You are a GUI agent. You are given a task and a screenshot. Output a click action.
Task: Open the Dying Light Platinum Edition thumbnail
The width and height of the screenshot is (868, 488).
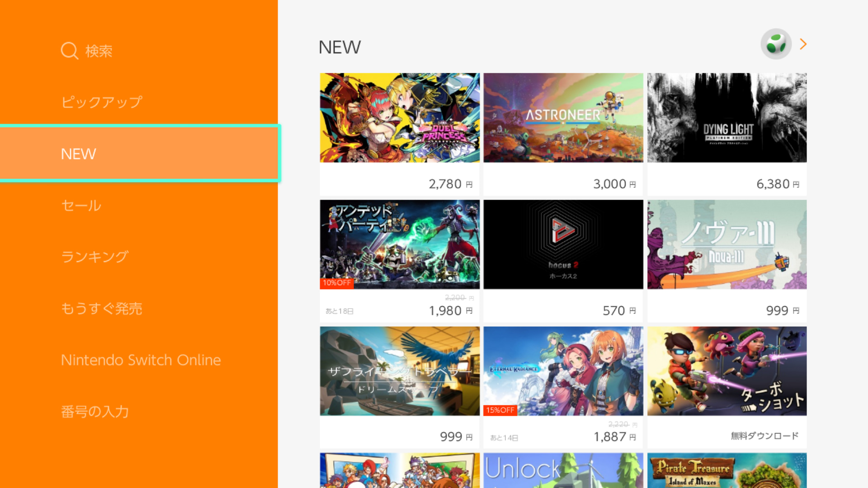pyautogui.click(x=727, y=117)
